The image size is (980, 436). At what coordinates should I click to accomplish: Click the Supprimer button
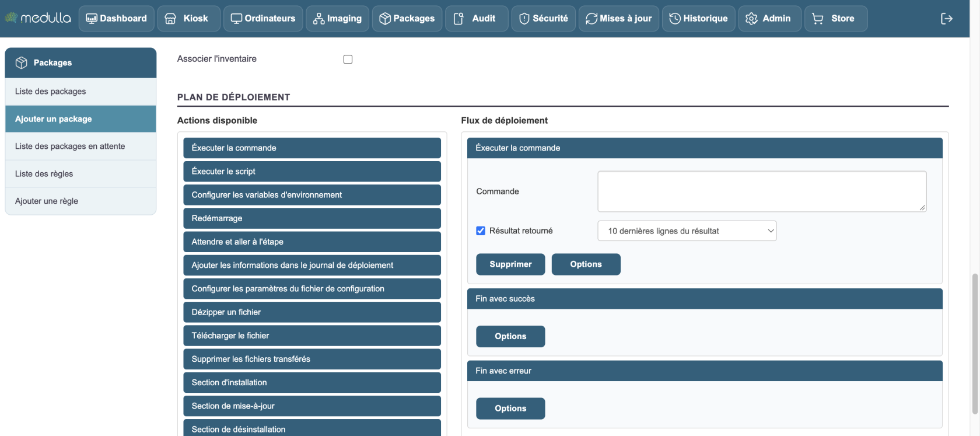(x=510, y=264)
